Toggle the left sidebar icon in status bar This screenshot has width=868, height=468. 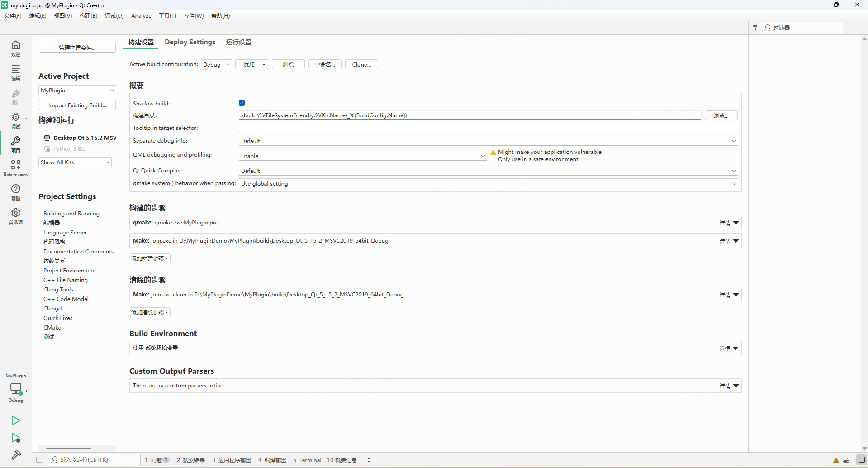pos(39,460)
